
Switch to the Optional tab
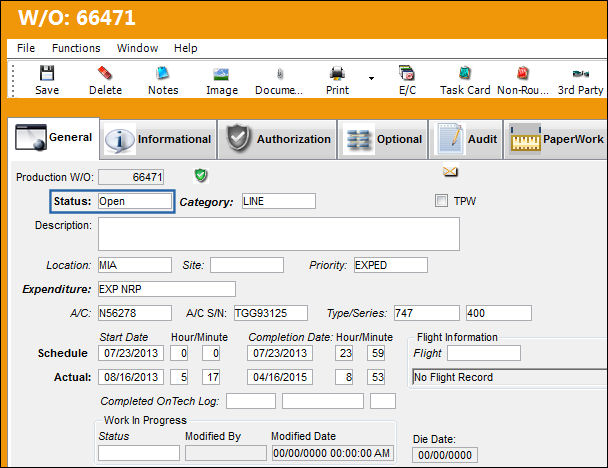(x=383, y=139)
